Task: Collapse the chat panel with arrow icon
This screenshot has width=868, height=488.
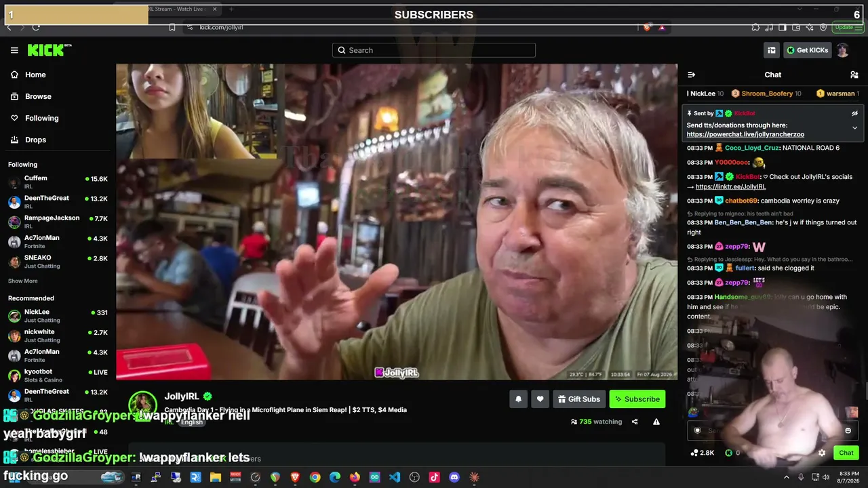Action: point(692,75)
